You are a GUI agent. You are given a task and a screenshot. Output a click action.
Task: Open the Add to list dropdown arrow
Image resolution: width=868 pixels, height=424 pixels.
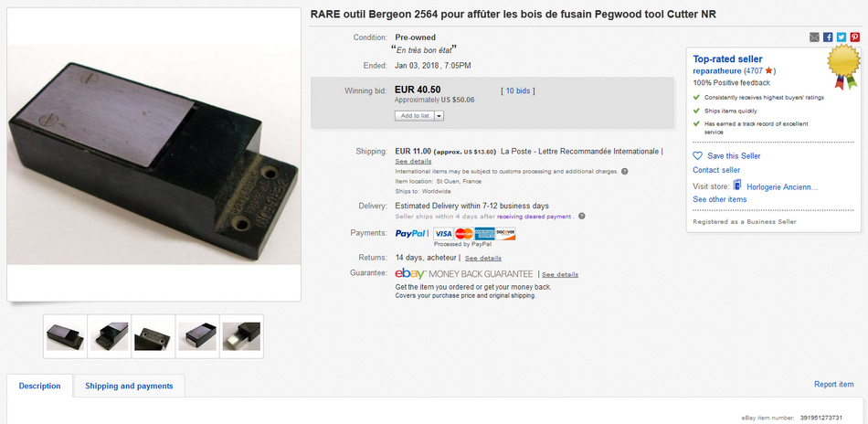coord(439,116)
